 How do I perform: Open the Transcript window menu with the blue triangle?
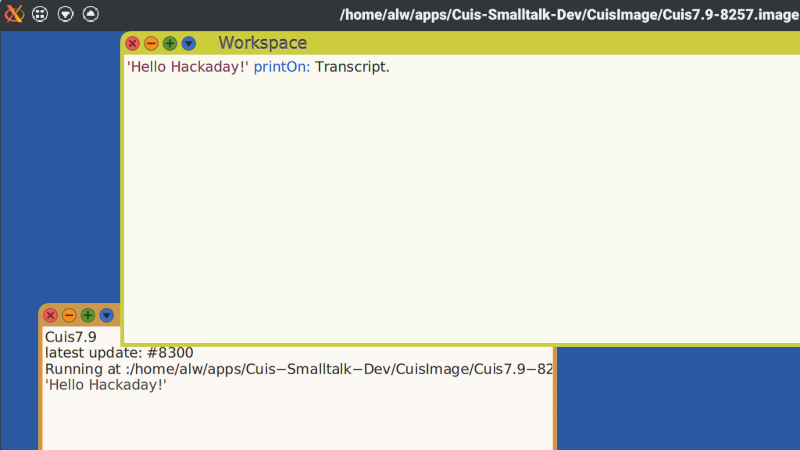107,315
